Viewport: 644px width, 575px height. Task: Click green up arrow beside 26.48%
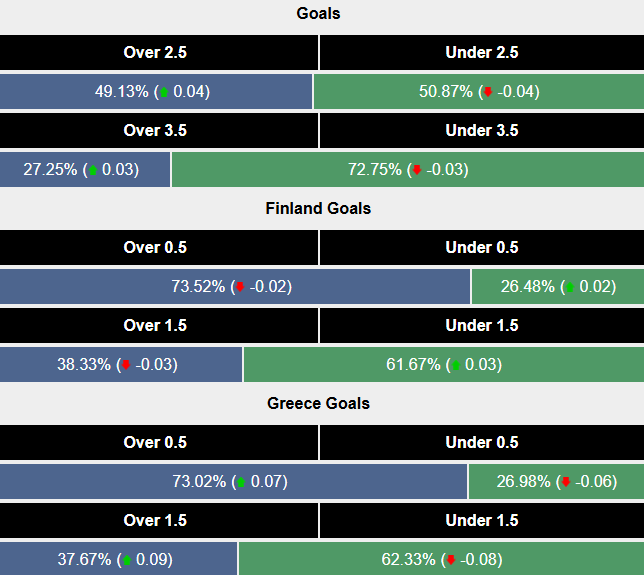570,287
